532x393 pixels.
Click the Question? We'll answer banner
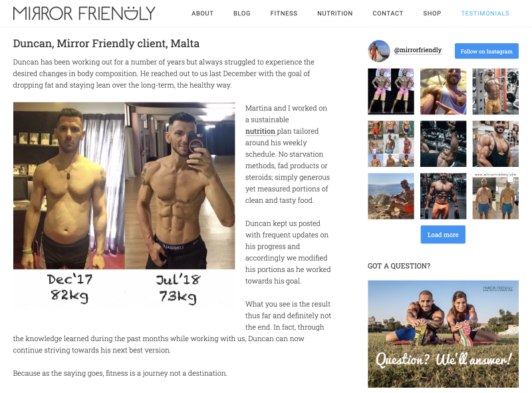tap(443, 334)
